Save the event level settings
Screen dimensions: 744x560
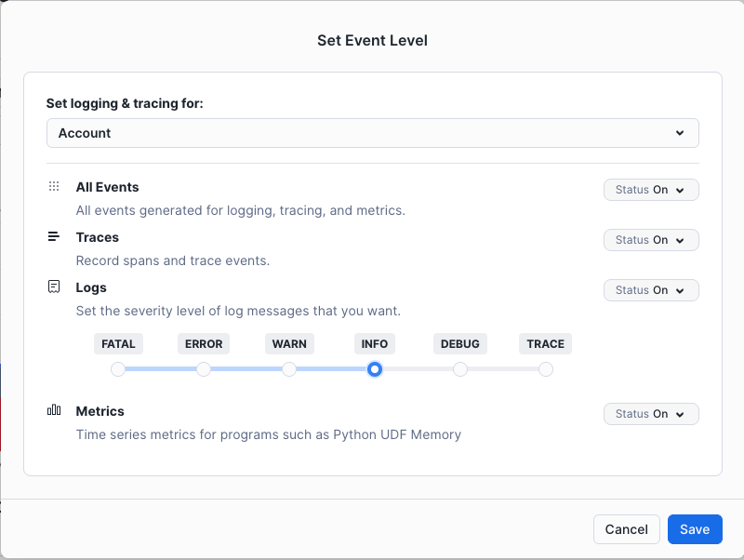(x=695, y=529)
